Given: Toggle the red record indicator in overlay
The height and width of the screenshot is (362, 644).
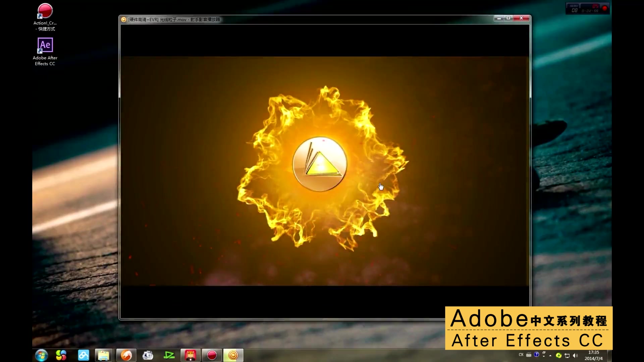Looking at the screenshot, I should click(x=605, y=8).
